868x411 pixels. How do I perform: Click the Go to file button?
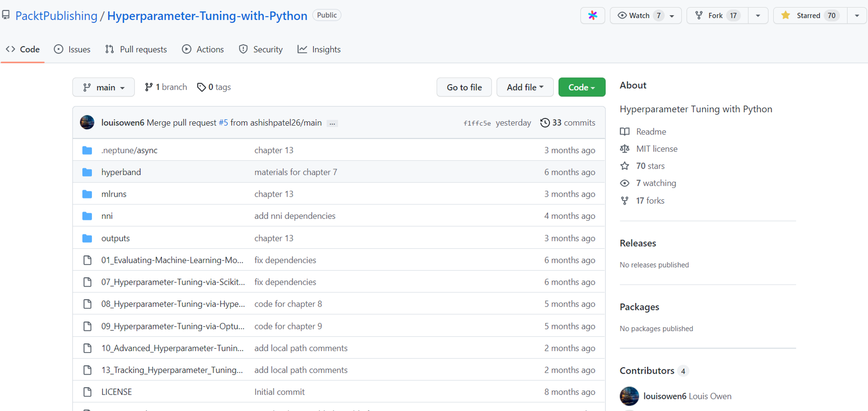[x=464, y=87]
